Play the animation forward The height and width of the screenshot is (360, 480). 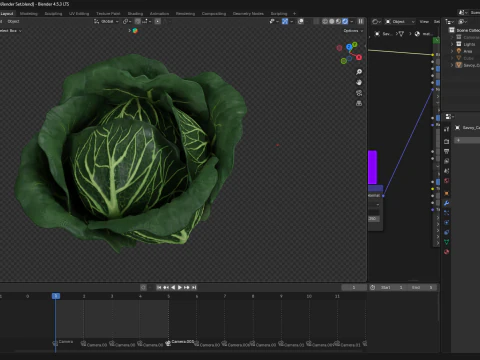[180, 287]
